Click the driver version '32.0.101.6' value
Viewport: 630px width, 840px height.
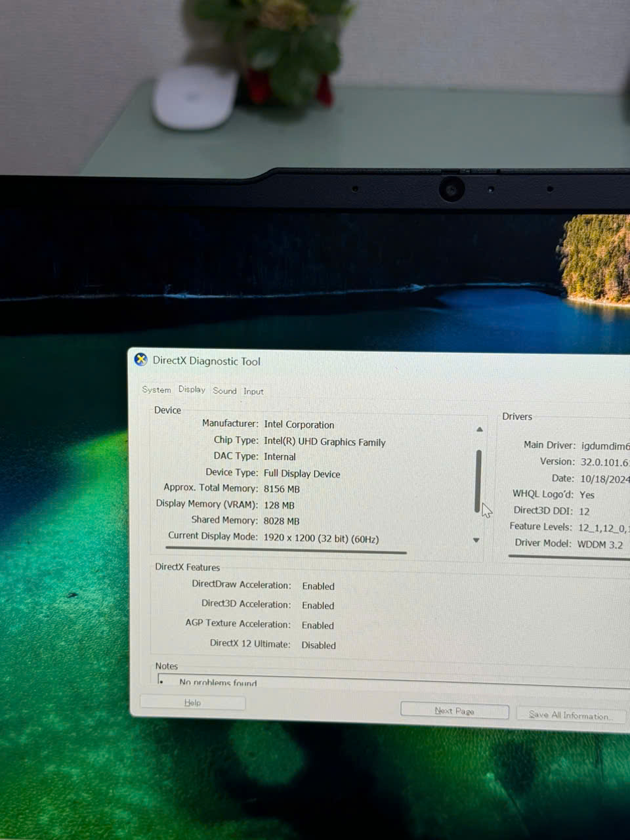pyautogui.click(x=604, y=462)
